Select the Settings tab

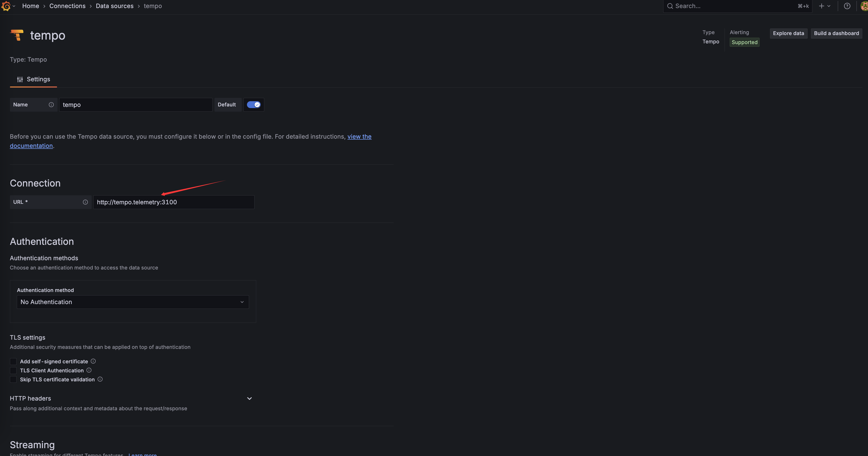pos(33,79)
